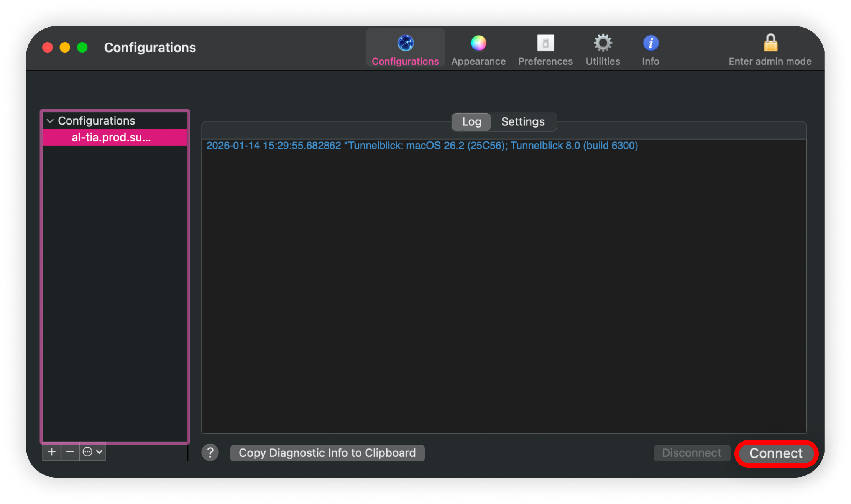Open the Configurations globe toolbar icon
Screen dimensions: 851x504
point(405,43)
